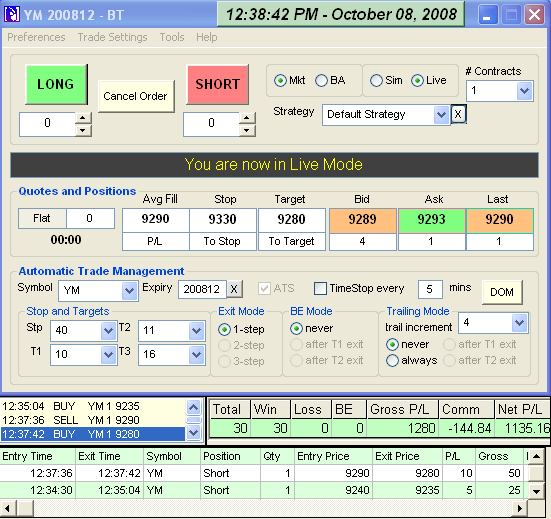Click the trade log scroll up arrow
Screen dimensions: 551x519
(194, 407)
